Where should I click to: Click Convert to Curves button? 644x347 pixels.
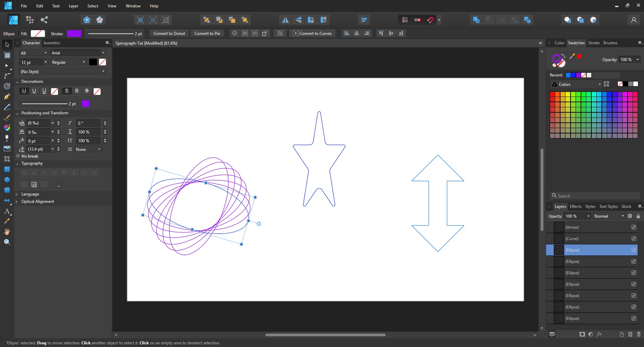[x=313, y=33]
